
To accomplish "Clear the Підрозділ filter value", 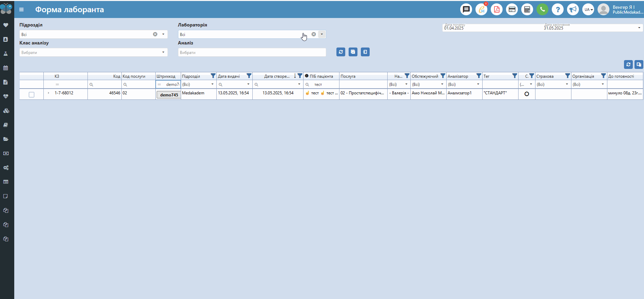I will 155,34.
